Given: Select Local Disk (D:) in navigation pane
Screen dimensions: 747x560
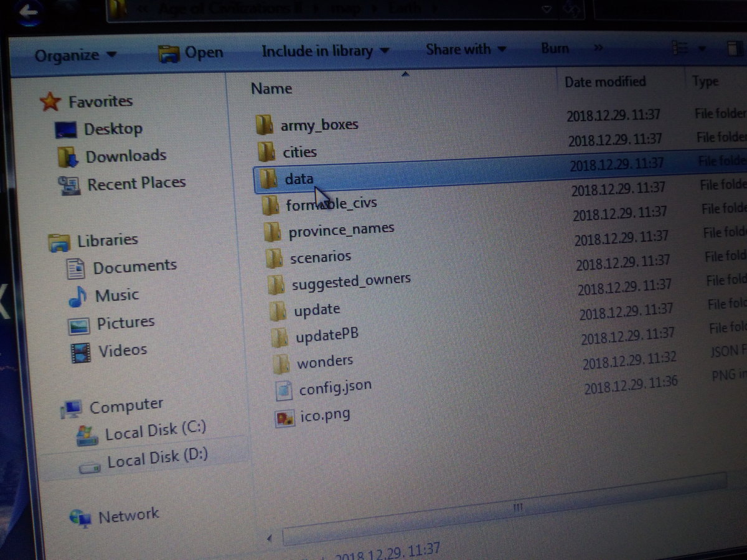Looking at the screenshot, I should coord(157,460).
